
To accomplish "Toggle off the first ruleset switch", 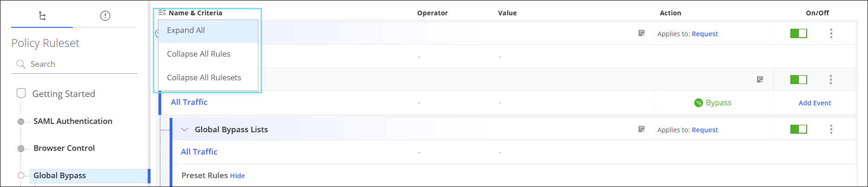I will [798, 33].
